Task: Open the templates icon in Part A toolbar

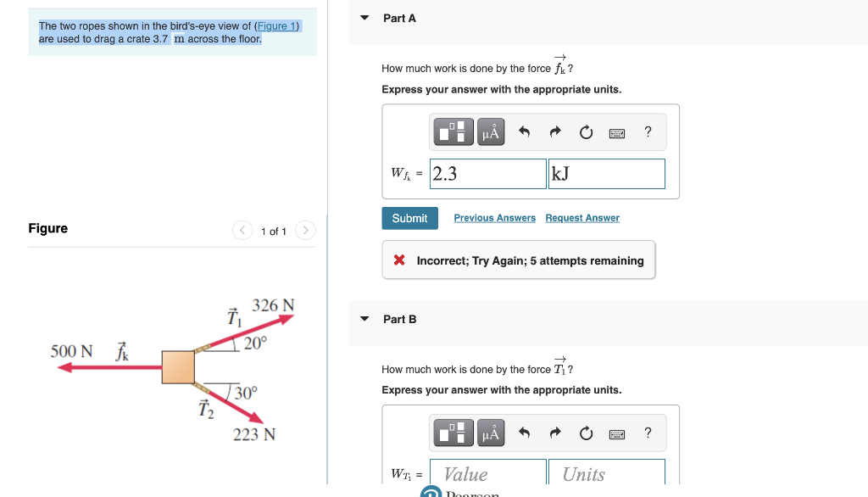Action: (x=453, y=131)
